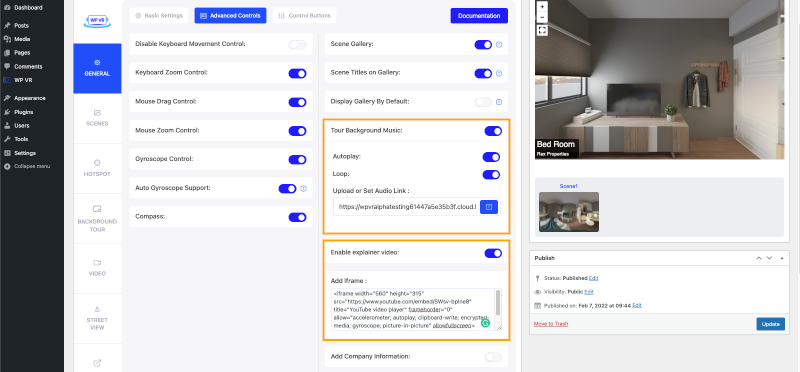800x372 pixels.
Task: Open the HOTSPOT tab
Action: (x=97, y=168)
